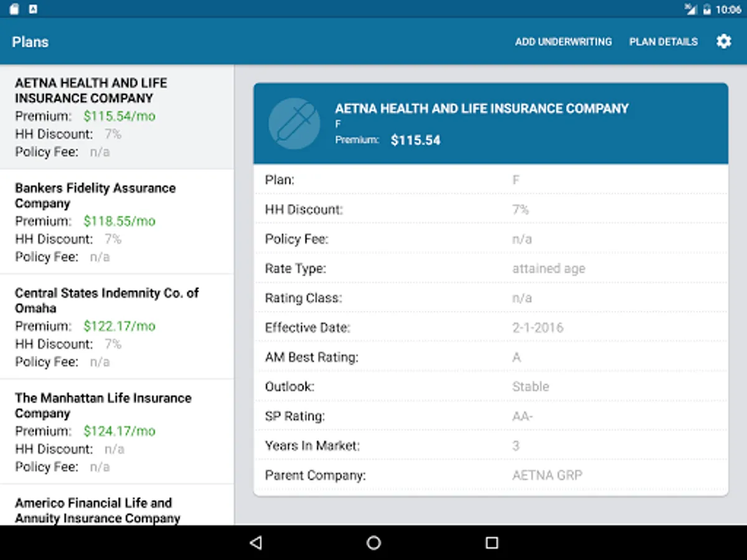747x560 pixels.
Task: Click the Rating Class row
Action: coord(491,298)
